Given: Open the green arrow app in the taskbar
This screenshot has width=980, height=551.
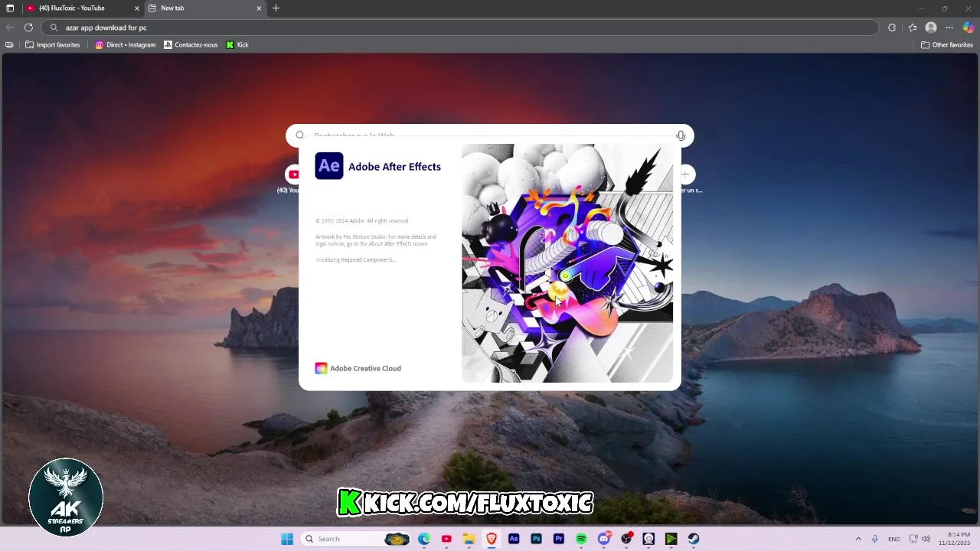Looking at the screenshot, I should coord(671,539).
